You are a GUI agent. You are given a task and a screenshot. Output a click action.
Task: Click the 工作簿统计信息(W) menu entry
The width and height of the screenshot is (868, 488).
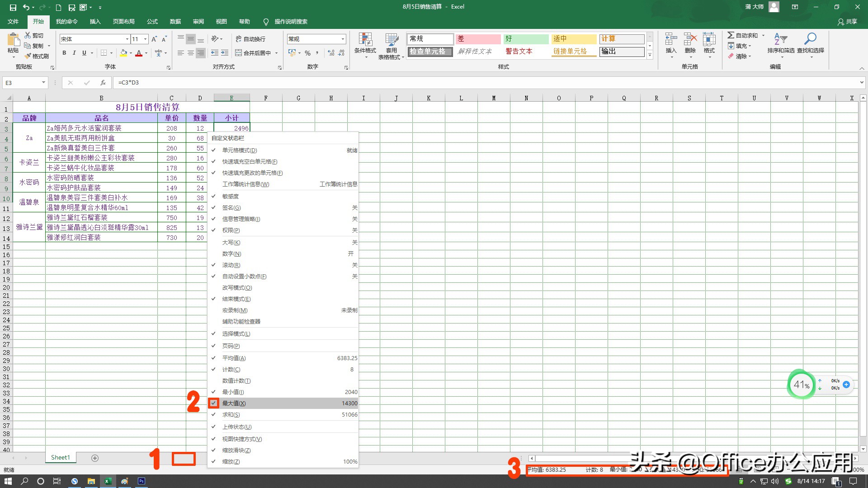point(283,184)
